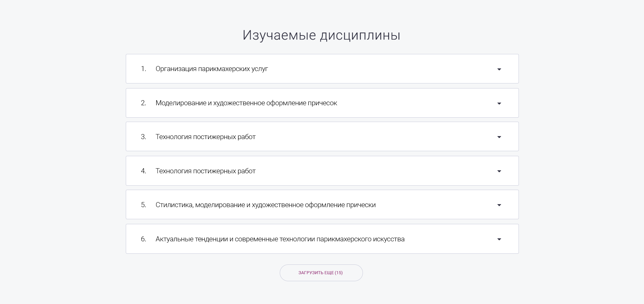The image size is (644, 304).
Task: Click number 4 label in the discipline list
Action: (143, 171)
